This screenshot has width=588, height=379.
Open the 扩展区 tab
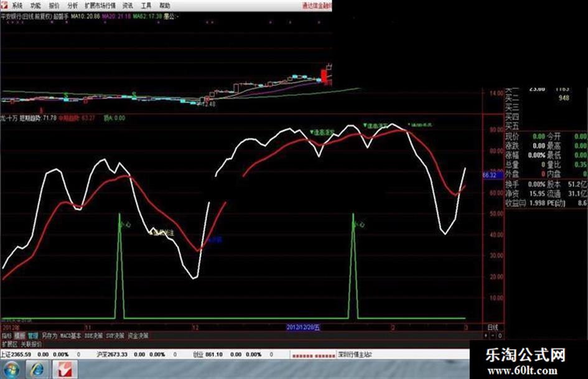click(9, 344)
